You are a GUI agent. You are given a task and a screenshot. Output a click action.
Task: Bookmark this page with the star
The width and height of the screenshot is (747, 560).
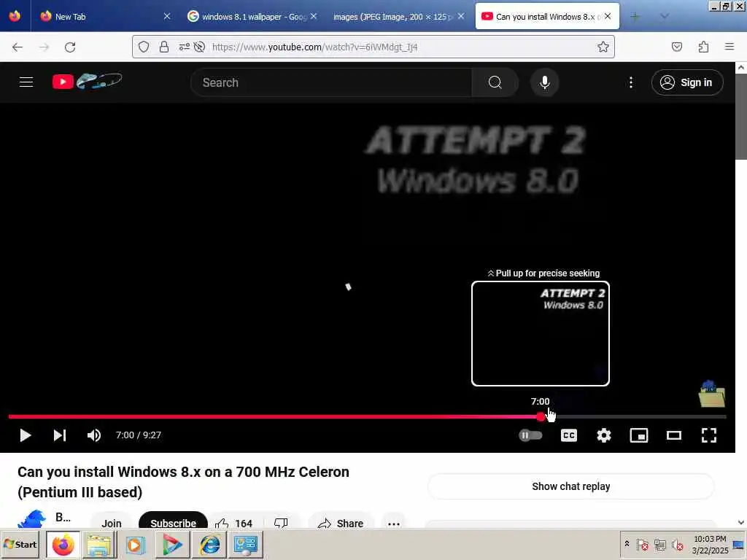[x=603, y=47]
